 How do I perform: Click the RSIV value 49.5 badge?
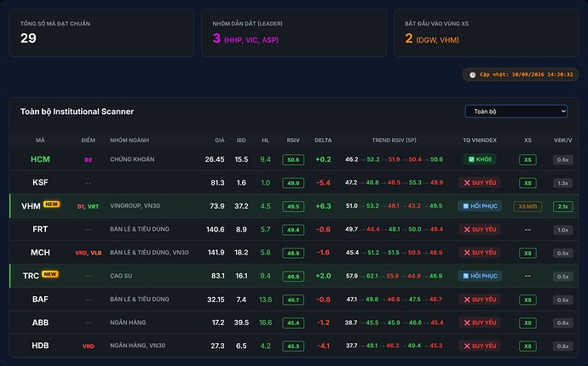point(293,207)
